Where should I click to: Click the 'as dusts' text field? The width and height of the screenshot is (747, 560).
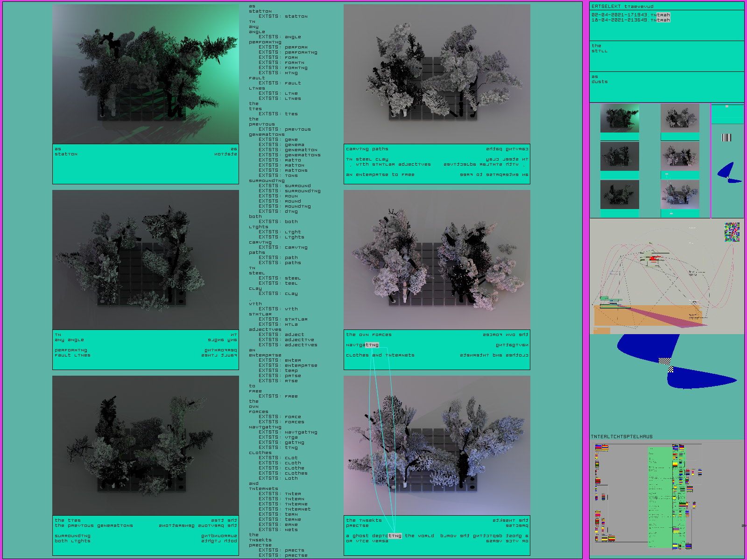(666, 87)
